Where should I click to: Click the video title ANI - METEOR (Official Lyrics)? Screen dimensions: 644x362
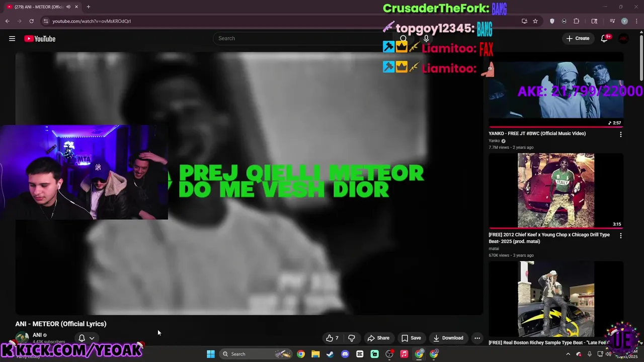pos(61,324)
